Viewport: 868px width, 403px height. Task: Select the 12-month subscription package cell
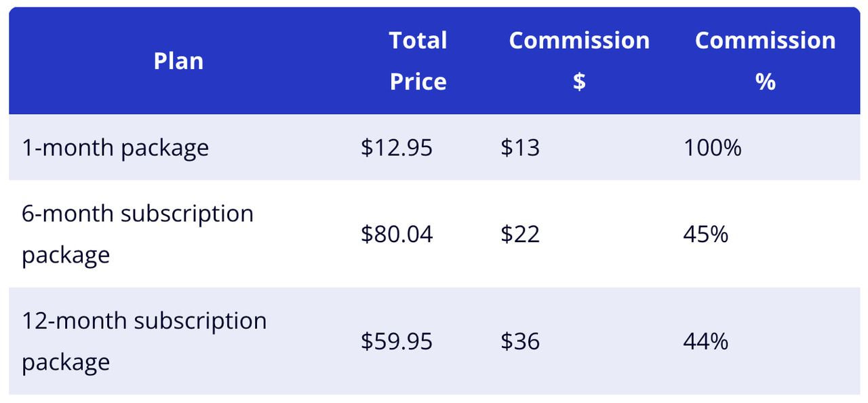point(144,341)
